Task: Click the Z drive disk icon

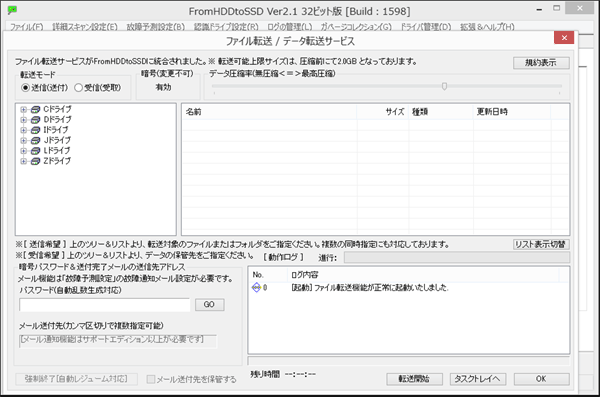Action: pyautogui.click(x=35, y=161)
